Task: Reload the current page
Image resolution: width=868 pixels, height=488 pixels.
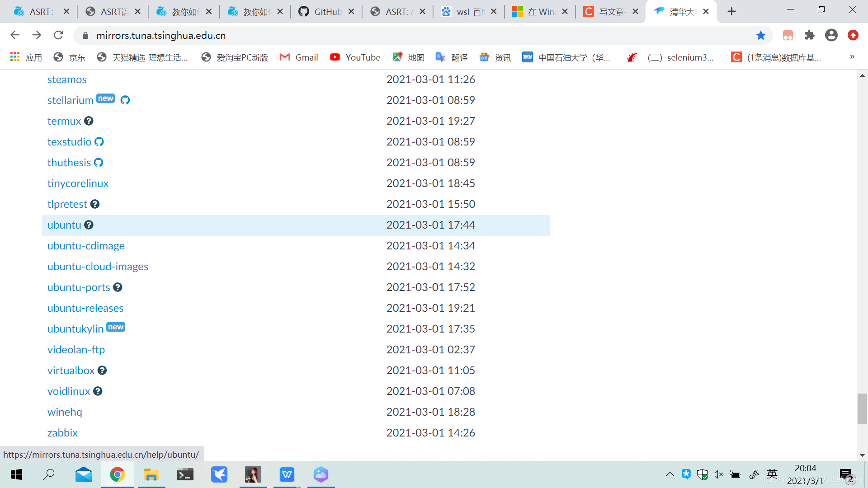Action: (58, 35)
